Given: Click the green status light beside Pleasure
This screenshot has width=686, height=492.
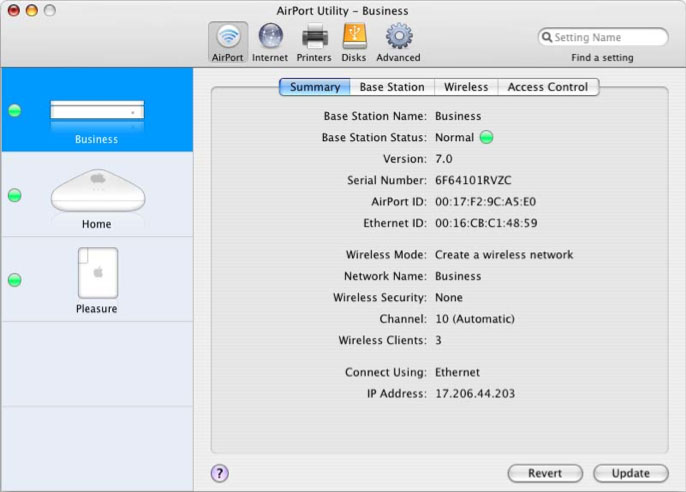Looking at the screenshot, I should (15, 280).
